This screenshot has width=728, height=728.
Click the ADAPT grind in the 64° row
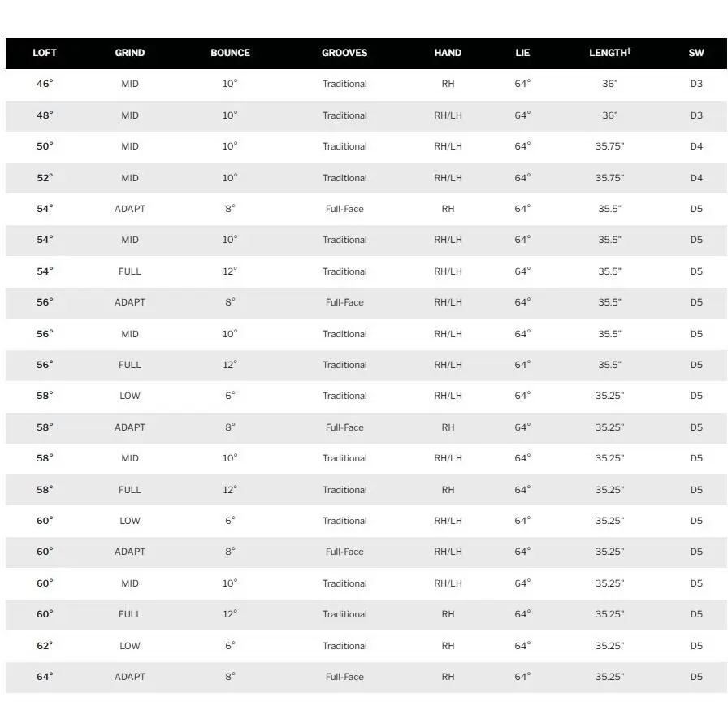(130, 677)
